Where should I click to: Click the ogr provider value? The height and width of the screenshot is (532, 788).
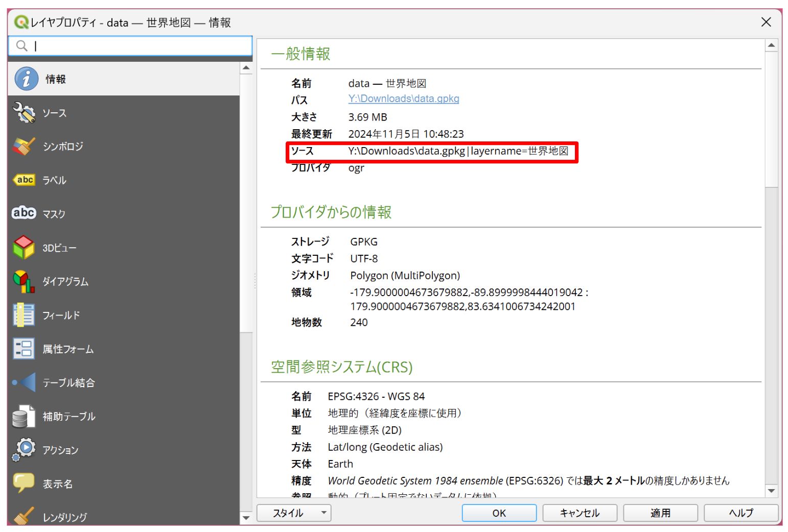click(x=356, y=168)
